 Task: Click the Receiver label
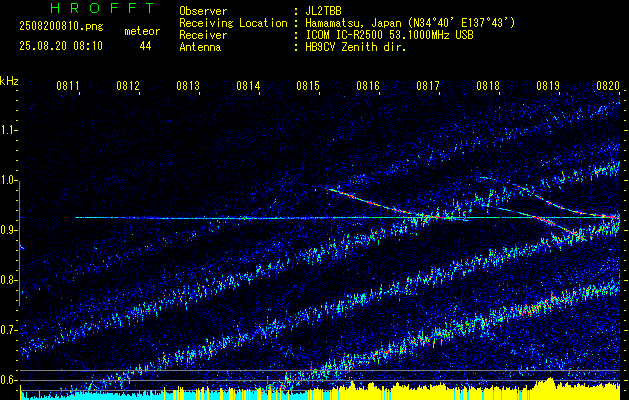pos(203,35)
